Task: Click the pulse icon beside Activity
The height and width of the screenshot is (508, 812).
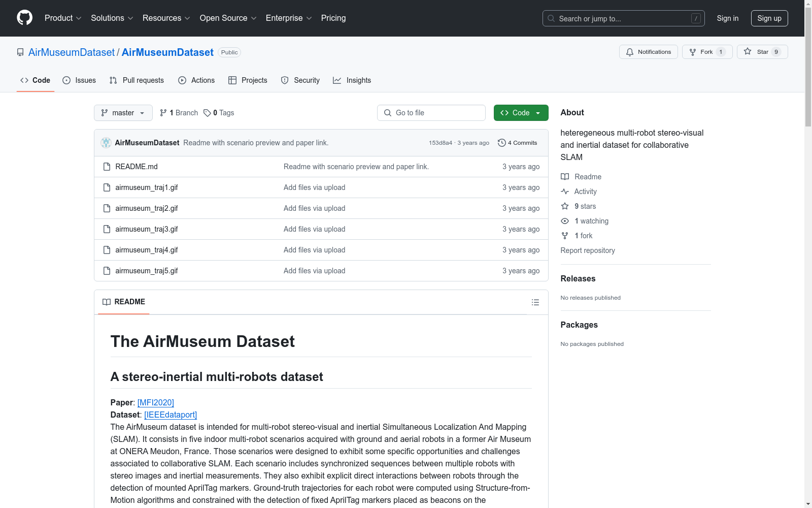Action: click(565, 192)
